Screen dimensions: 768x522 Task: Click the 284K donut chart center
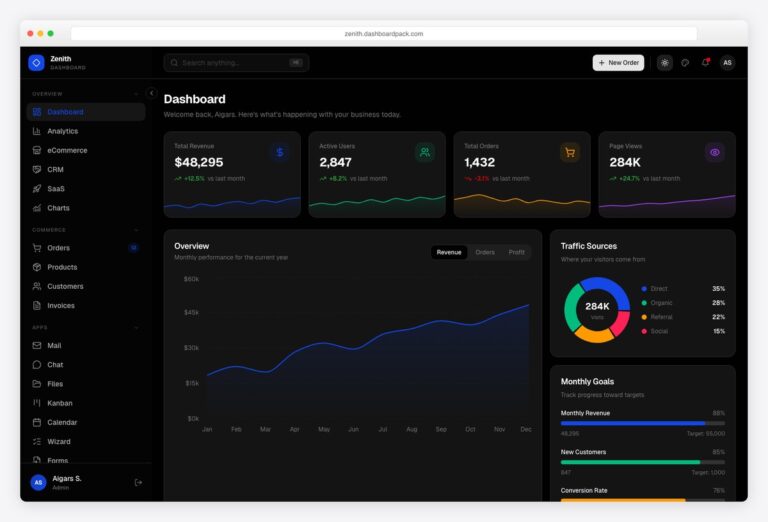[x=597, y=309]
